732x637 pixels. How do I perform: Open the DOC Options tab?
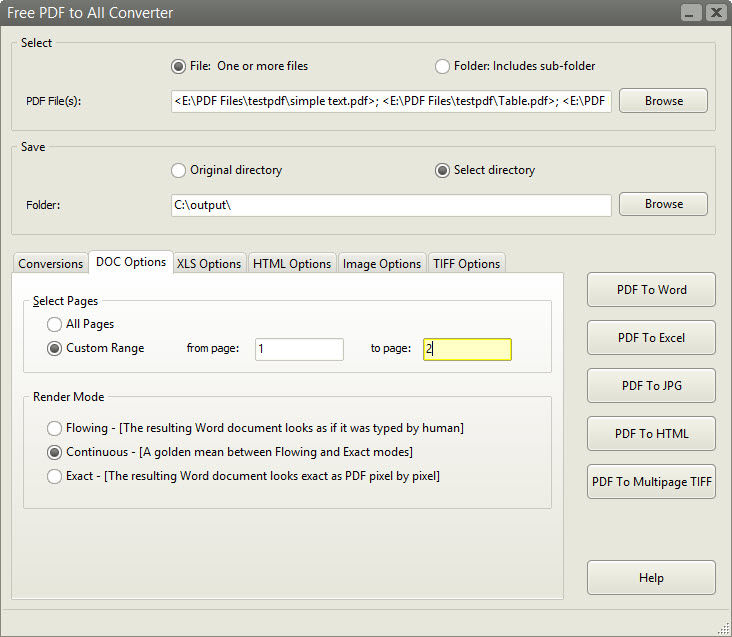pos(131,262)
